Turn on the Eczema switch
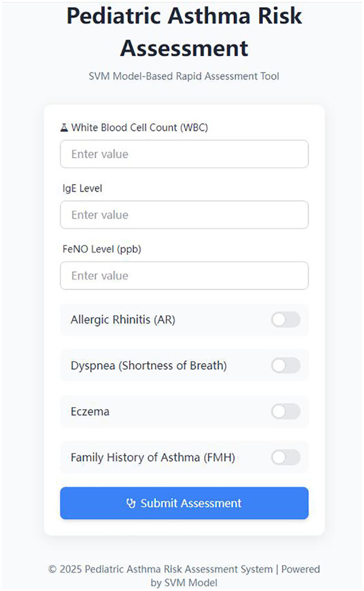This screenshot has width=364, height=591. [x=285, y=412]
